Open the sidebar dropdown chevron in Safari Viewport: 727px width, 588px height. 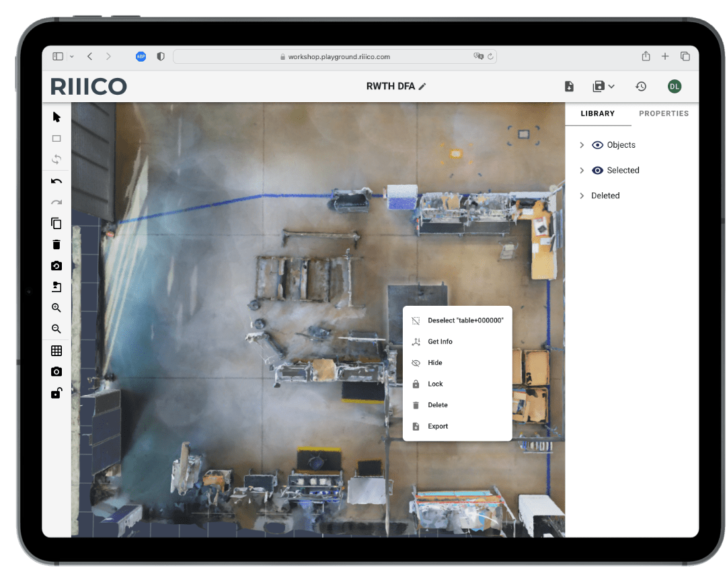(x=72, y=56)
